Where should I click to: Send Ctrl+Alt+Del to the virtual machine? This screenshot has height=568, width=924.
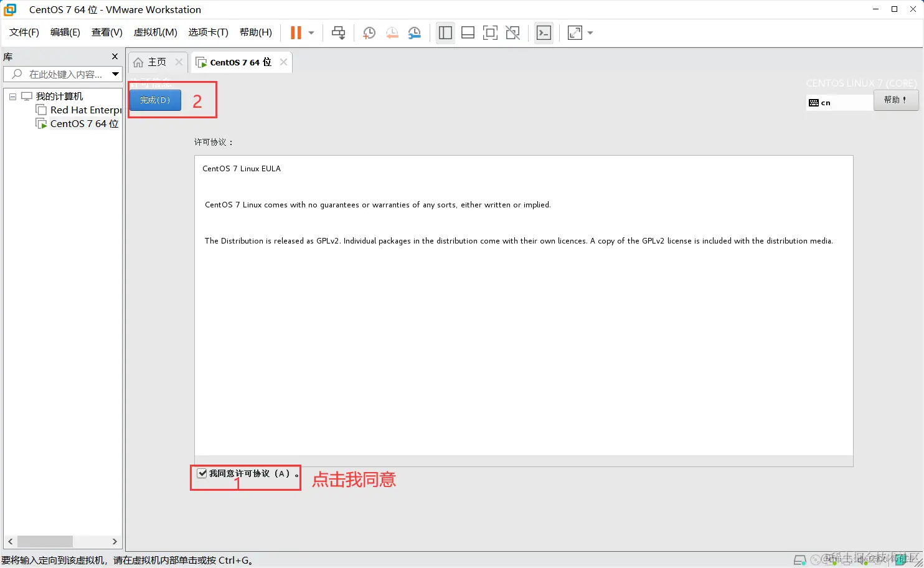[x=338, y=33]
